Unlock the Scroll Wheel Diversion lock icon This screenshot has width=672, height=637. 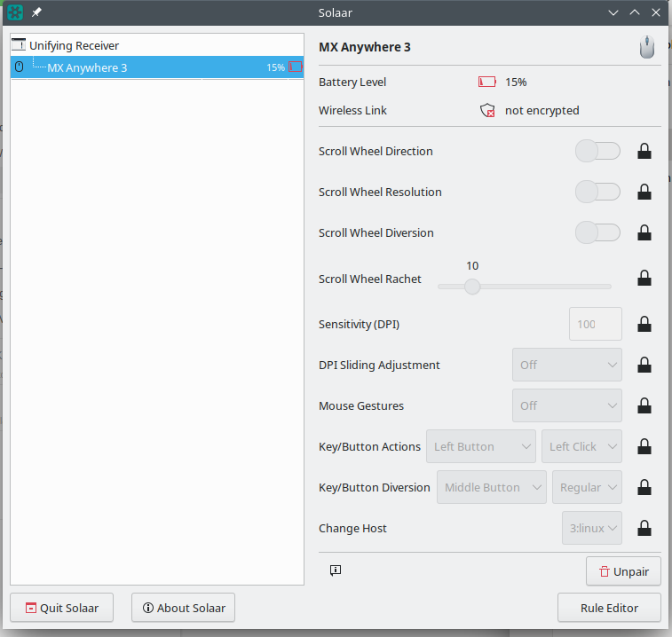click(644, 232)
